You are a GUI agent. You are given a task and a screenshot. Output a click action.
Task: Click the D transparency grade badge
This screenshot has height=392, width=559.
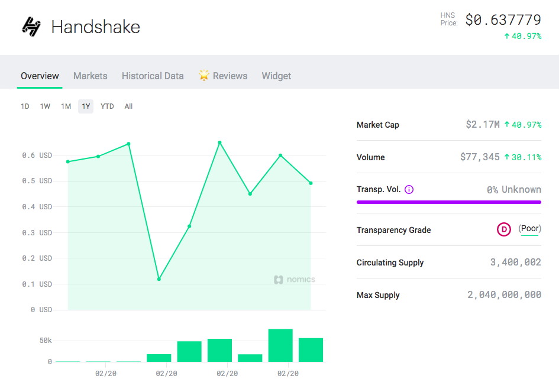(x=504, y=229)
